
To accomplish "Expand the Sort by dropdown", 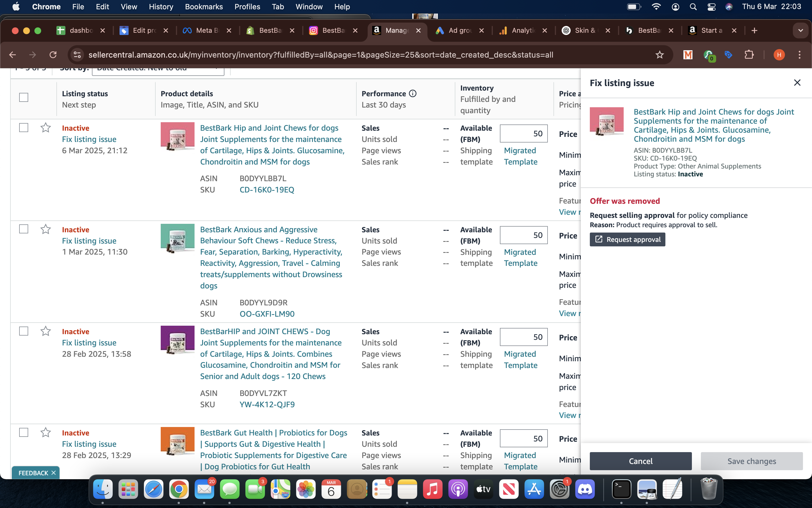I will tap(158, 71).
